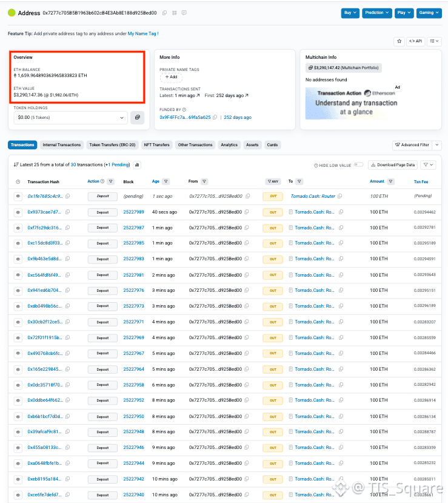Copy the From address in block 25227946 row
Image resolution: width=448 pixels, height=503 pixels.
click(247, 447)
